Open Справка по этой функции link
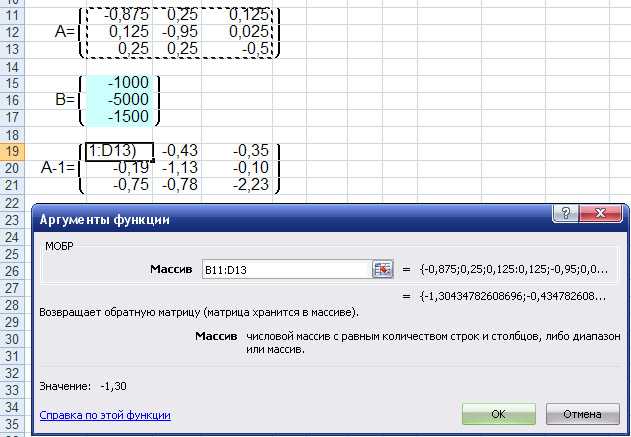 tap(105, 415)
